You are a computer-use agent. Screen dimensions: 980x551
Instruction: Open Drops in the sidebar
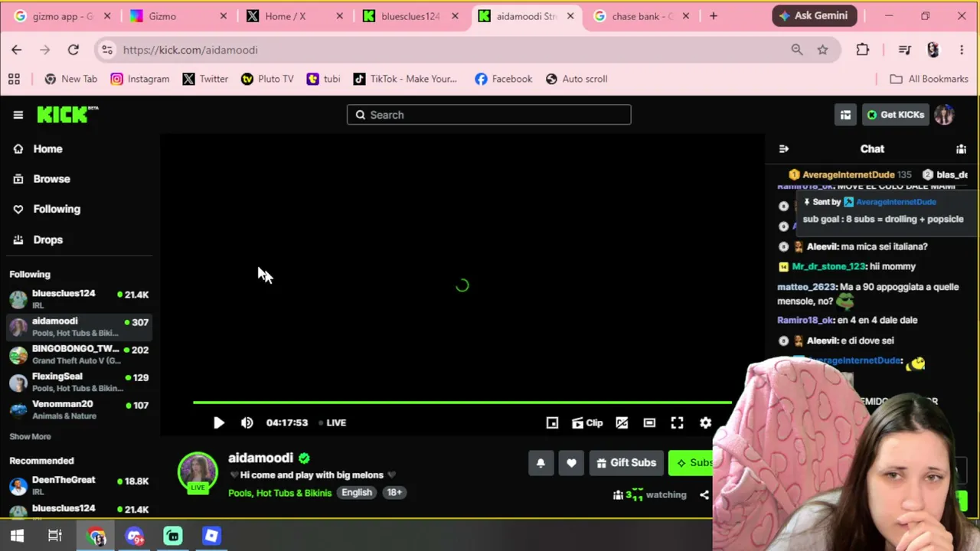coord(47,240)
